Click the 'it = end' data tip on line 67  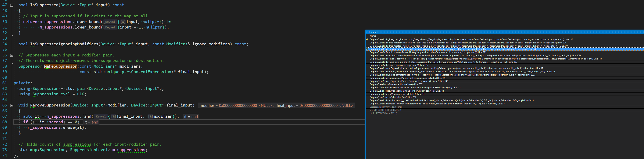pyautogui.click(x=191, y=117)
